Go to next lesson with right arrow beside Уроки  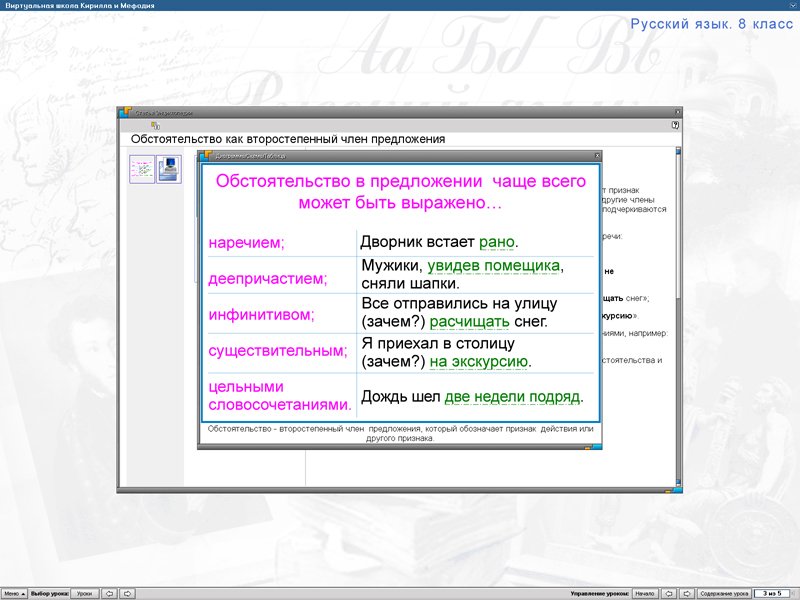point(127,594)
